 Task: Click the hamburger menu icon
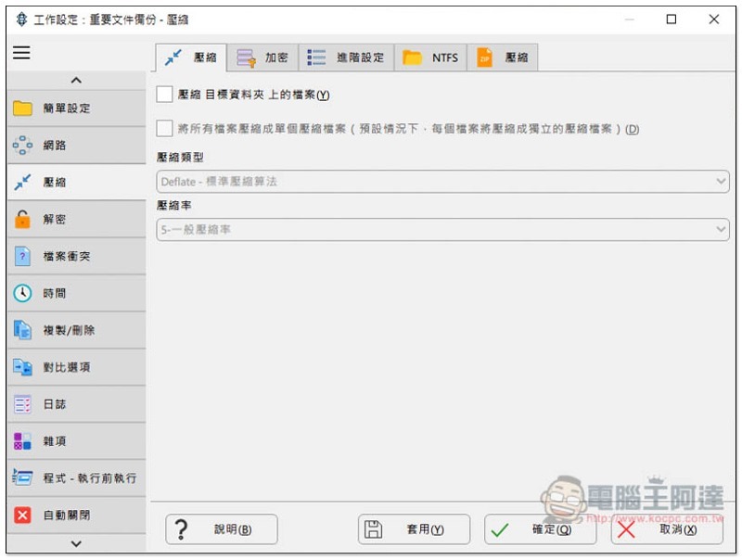coord(21,53)
